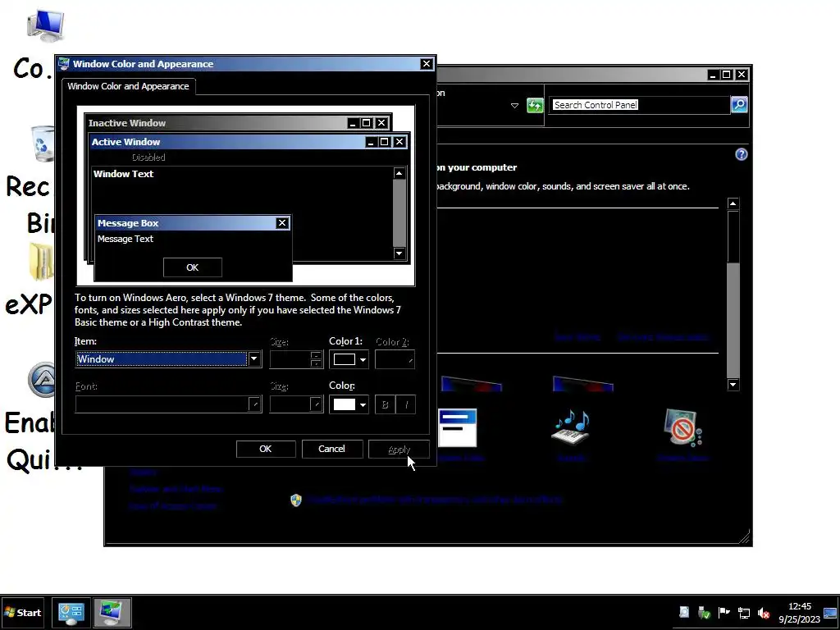Open the Ease of Access Center link

click(x=172, y=505)
